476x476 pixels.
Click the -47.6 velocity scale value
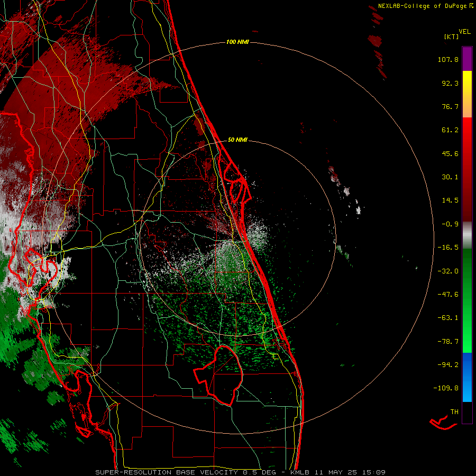[x=448, y=295]
